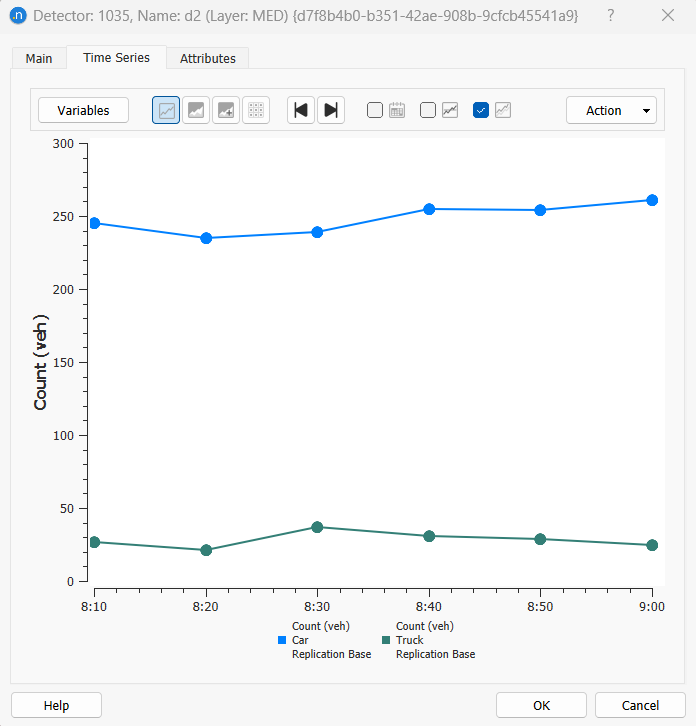Click the question mark help icon

pos(611,16)
